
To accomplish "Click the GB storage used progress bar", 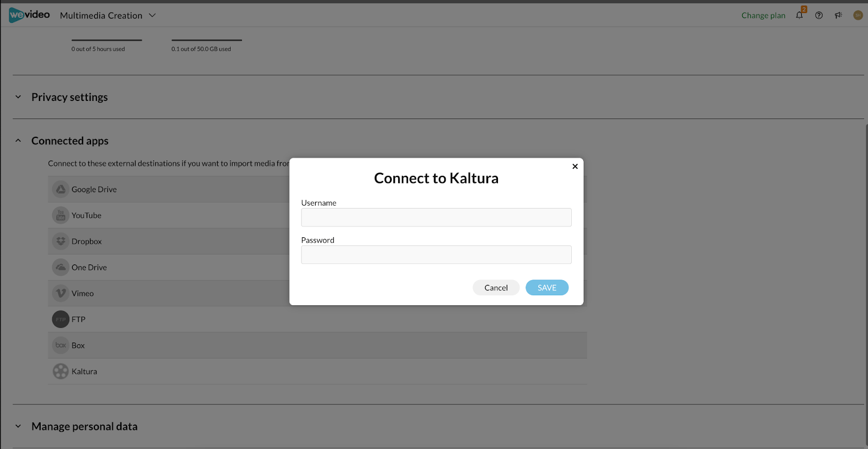I will pyautogui.click(x=207, y=40).
